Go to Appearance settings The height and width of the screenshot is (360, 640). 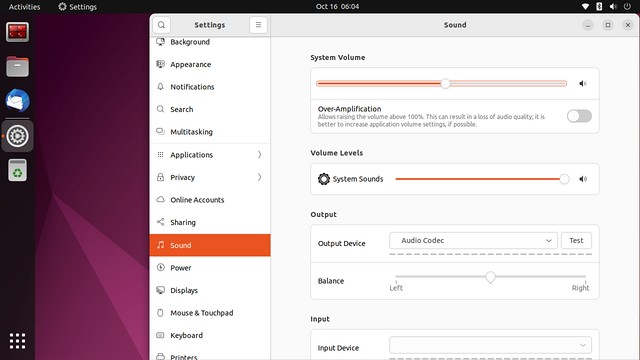point(210,64)
